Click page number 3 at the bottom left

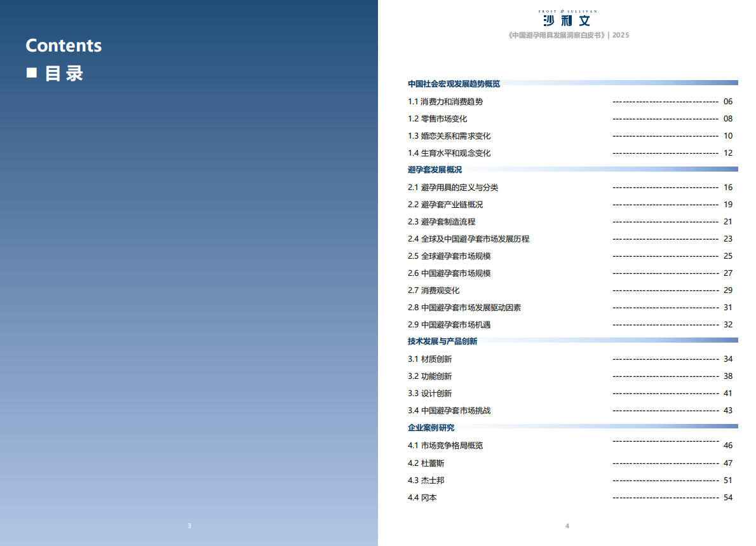[x=189, y=526]
